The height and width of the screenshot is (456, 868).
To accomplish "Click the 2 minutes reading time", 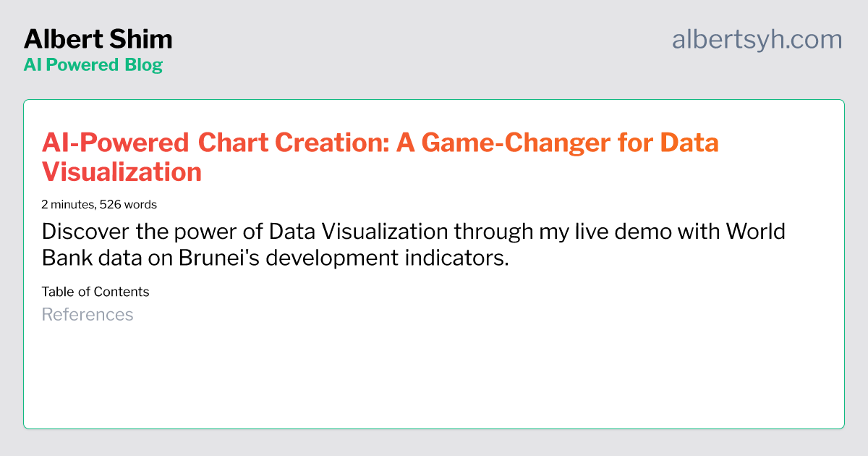I will (68, 204).
